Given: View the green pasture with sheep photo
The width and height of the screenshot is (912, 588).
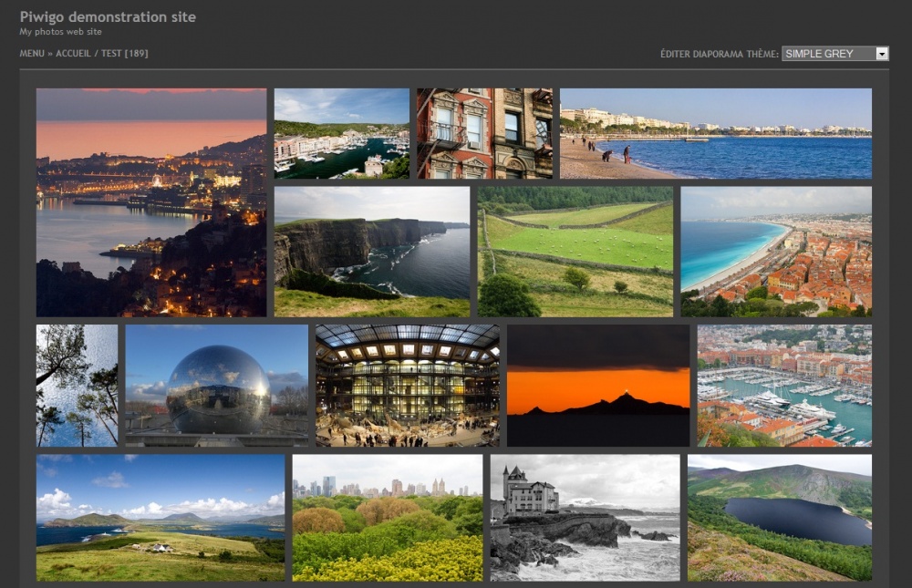Looking at the screenshot, I should tap(575, 252).
